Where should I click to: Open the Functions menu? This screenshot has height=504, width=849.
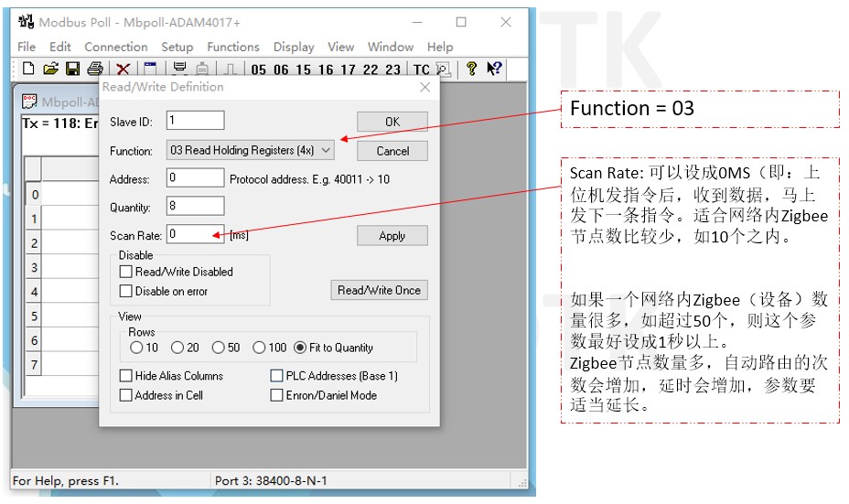(x=233, y=47)
